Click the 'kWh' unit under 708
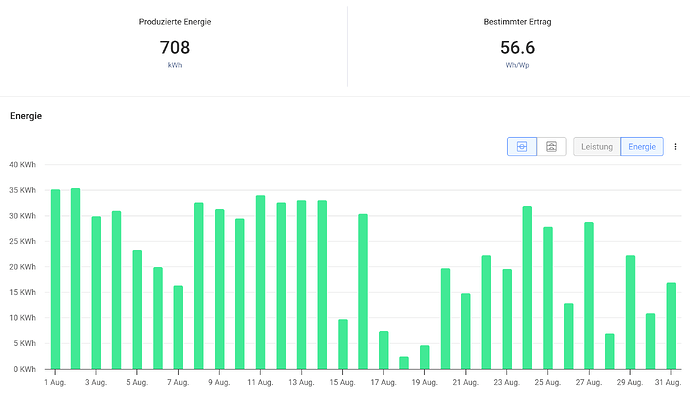The image size is (690, 398). [x=175, y=65]
